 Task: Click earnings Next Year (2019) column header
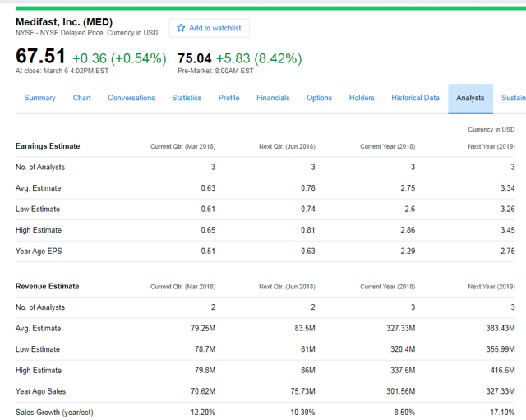(x=491, y=146)
